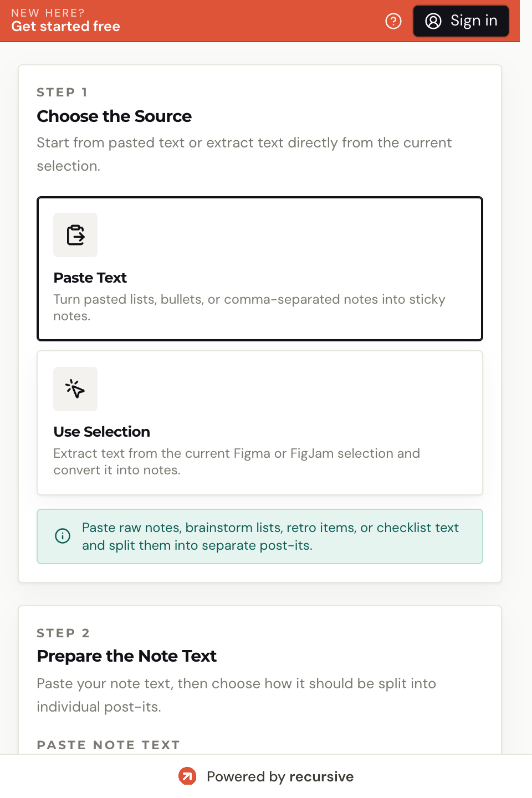Click the green info tip text
The width and height of the screenshot is (532, 798).
click(270, 536)
